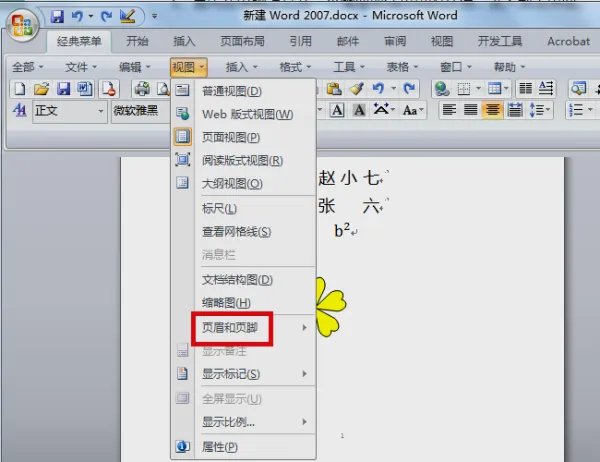The image size is (600, 462).
Task: Open quick access toolbar customize arrow
Action: (154, 16)
